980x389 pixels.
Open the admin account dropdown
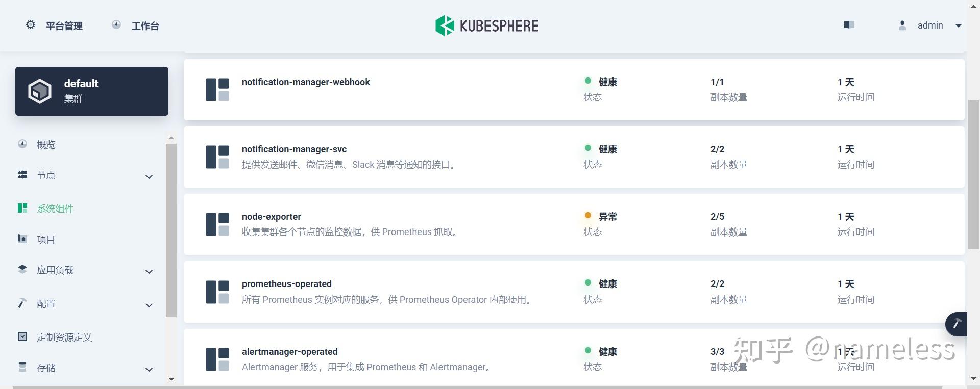click(959, 25)
